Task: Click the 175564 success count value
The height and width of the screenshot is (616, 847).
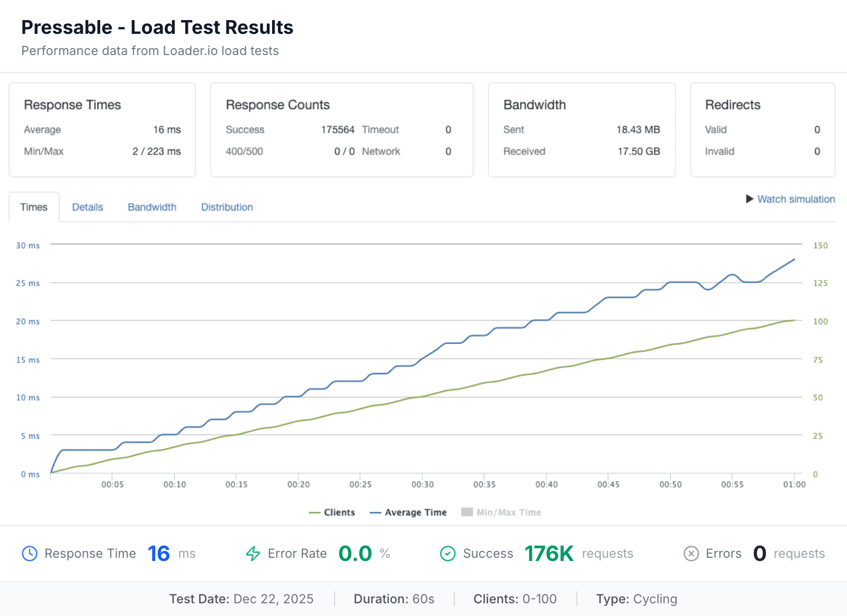Action: click(338, 130)
